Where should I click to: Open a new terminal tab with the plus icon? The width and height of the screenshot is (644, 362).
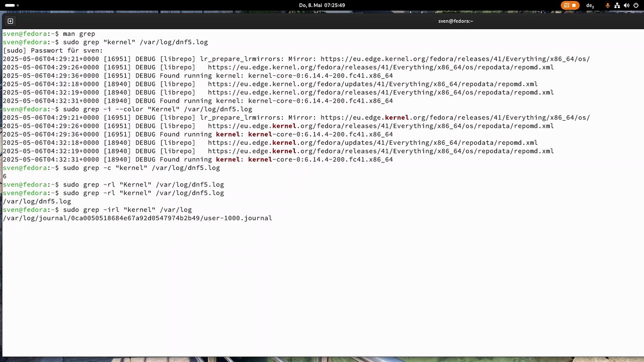[10, 21]
